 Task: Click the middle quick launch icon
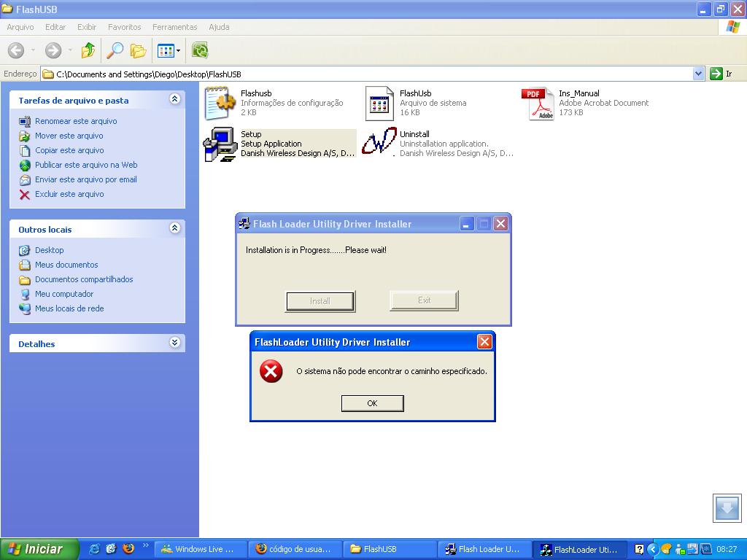(x=111, y=549)
